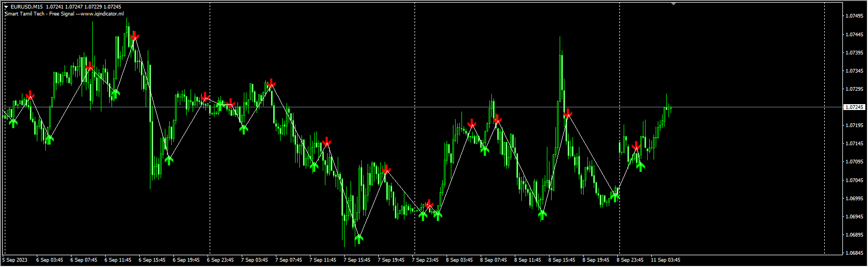Screen dimensions: 868x267
Task: Click the 1.07495 level on price scale
Action: [855, 16]
